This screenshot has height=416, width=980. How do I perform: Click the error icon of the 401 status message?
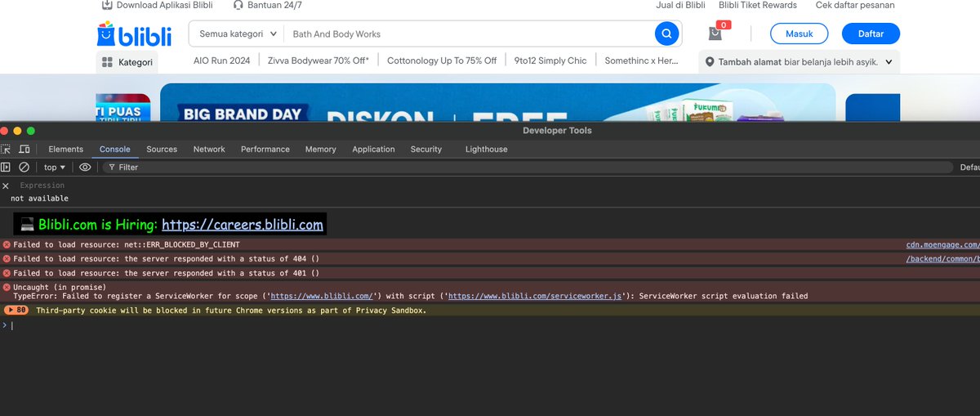pos(7,273)
